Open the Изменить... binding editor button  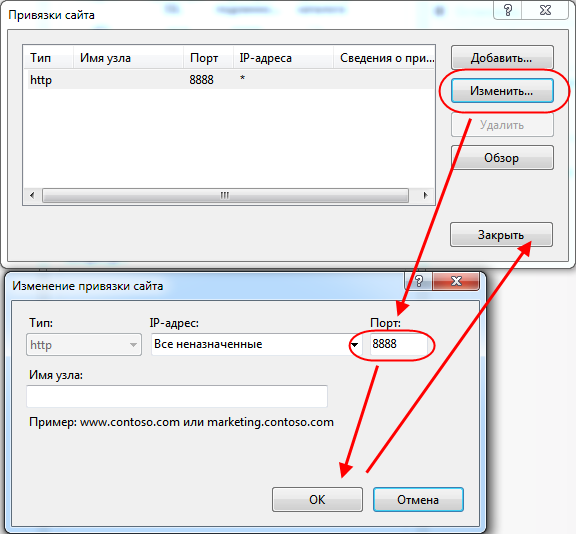coord(502,90)
